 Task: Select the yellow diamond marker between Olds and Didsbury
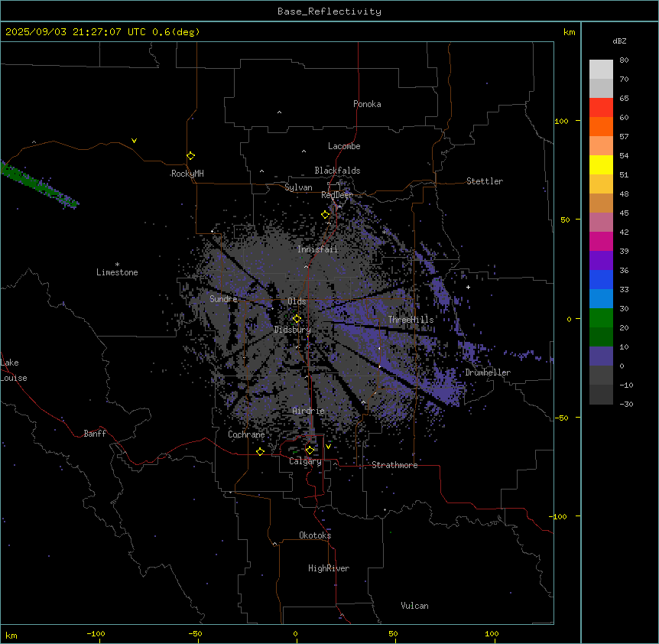(297, 319)
